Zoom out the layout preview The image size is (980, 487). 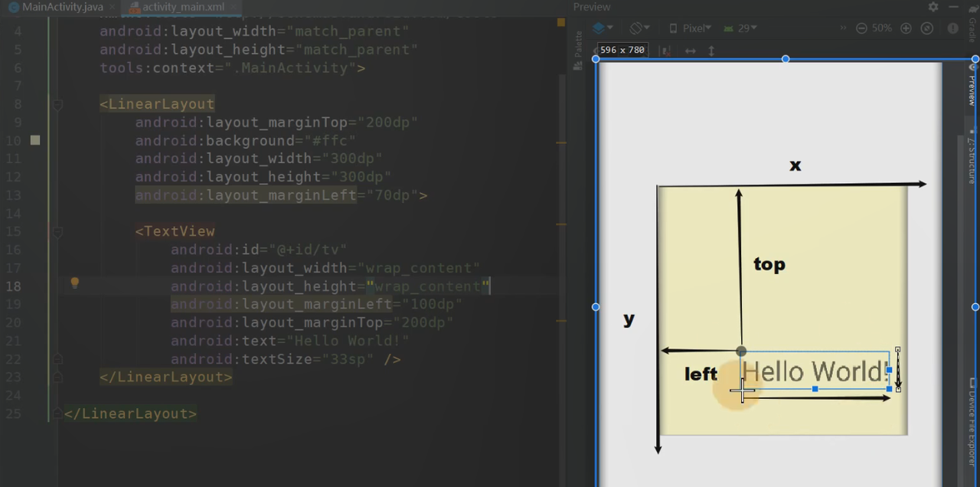pyautogui.click(x=861, y=28)
